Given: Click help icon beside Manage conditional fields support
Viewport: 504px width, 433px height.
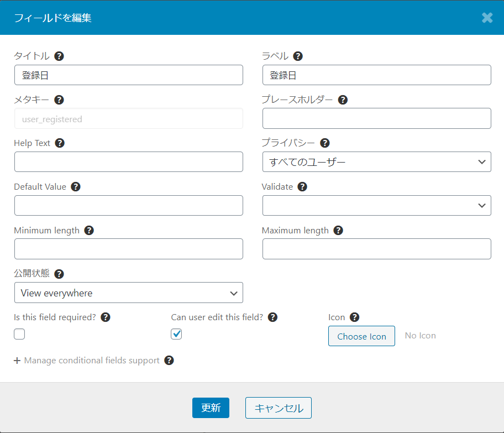Looking at the screenshot, I should [169, 361].
